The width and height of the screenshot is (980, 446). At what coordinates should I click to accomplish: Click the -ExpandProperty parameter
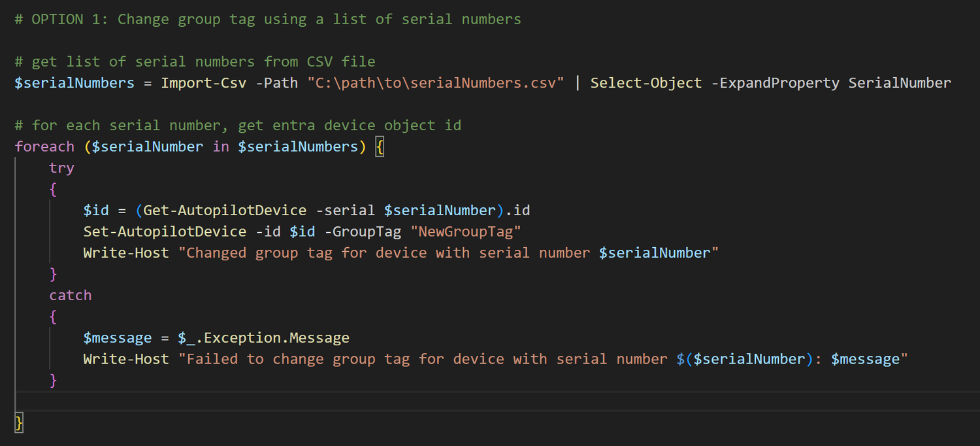(x=776, y=83)
